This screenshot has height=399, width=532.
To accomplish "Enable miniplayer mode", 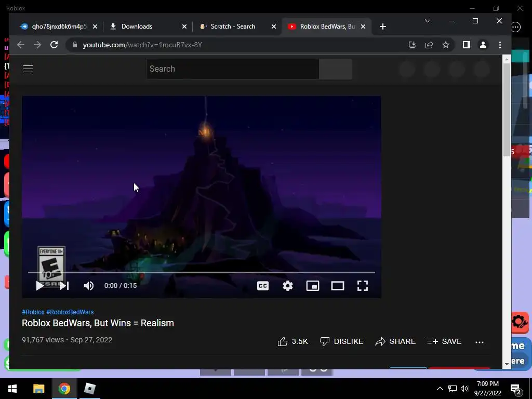I will click(x=312, y=286).
